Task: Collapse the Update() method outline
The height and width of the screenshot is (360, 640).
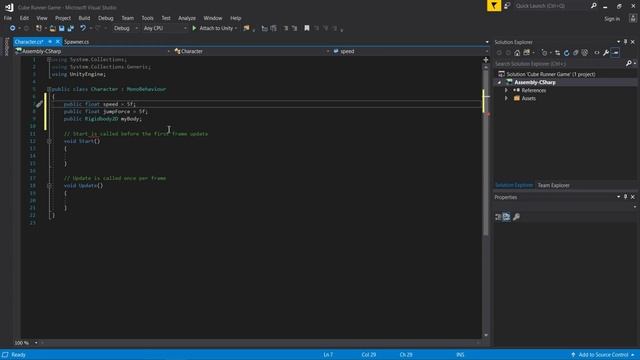Action: tap(49, 186)
